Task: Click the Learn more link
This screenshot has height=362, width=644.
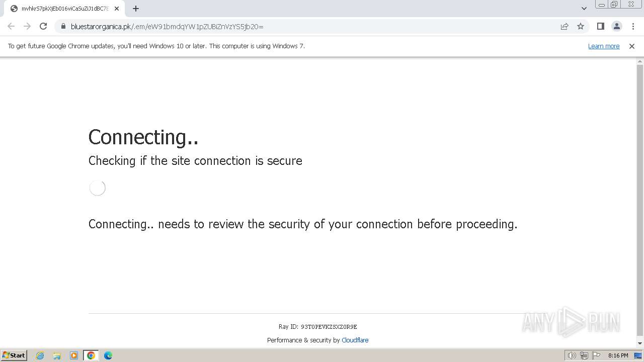Action: click(x=604, y=46)
